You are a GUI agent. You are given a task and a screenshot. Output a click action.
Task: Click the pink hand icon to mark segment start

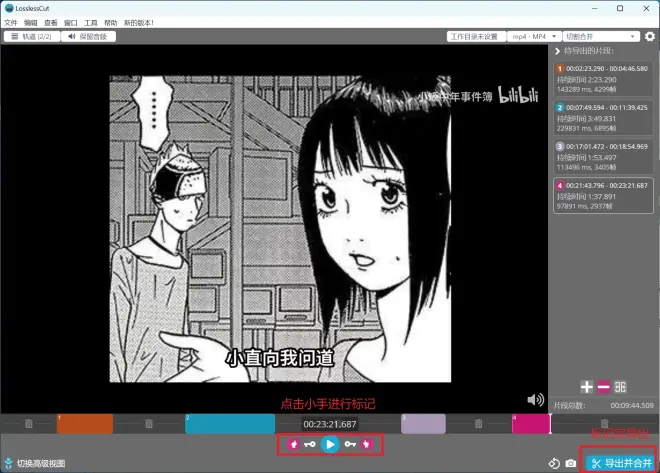point(294,444)
